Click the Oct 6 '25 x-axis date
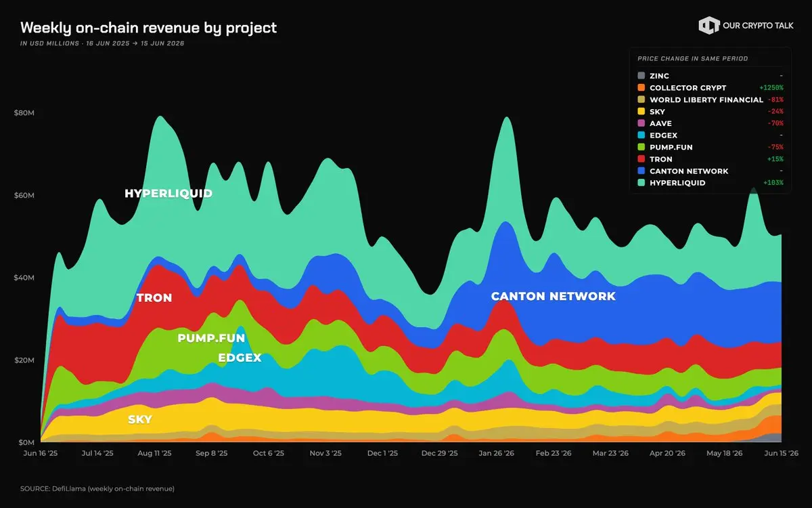Image resolution: width=812 pixels, height=508 pixels. [x=269, y=453]
